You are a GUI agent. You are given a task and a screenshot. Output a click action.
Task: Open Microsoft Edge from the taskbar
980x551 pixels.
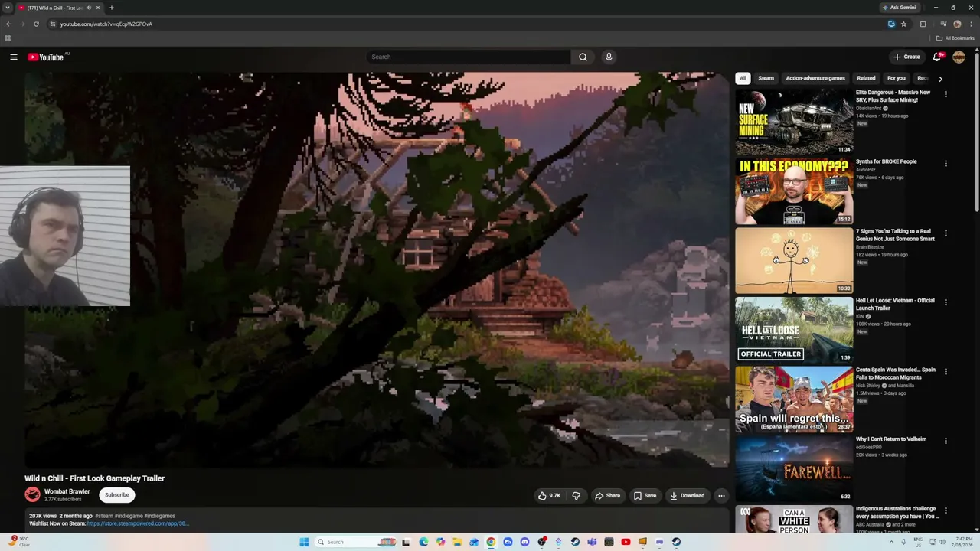(423, 542)
